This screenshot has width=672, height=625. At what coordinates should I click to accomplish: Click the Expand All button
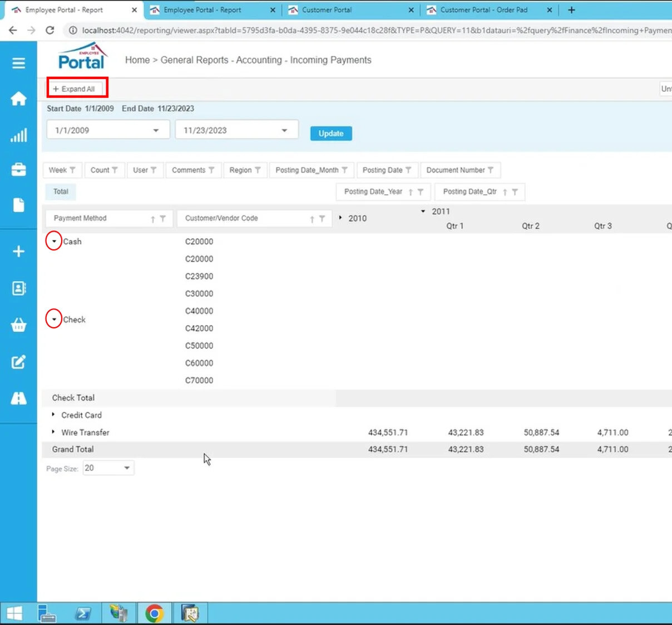coord(74,89)
